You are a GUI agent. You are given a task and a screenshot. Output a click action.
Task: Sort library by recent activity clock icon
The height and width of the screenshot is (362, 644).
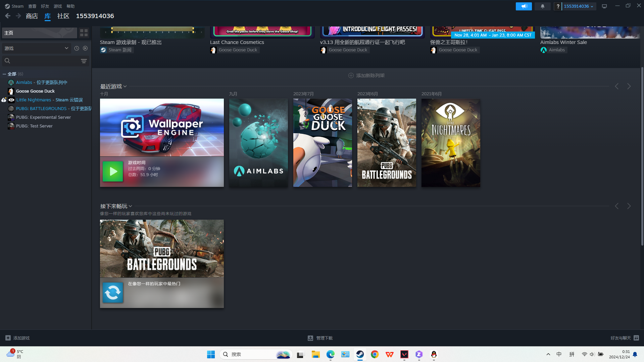77,48
